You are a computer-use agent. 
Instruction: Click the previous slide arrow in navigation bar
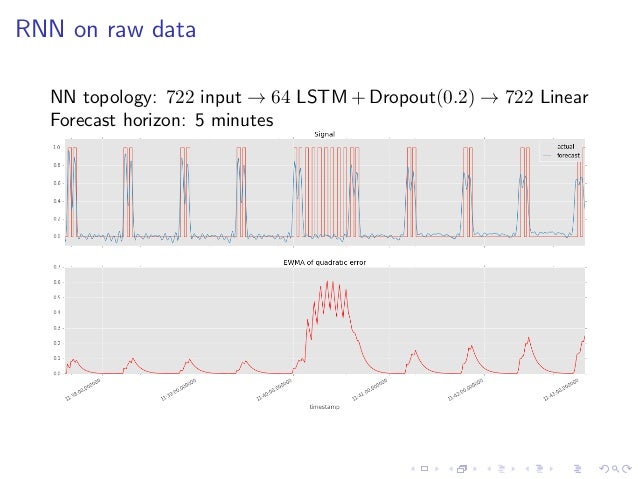(413, 469)
